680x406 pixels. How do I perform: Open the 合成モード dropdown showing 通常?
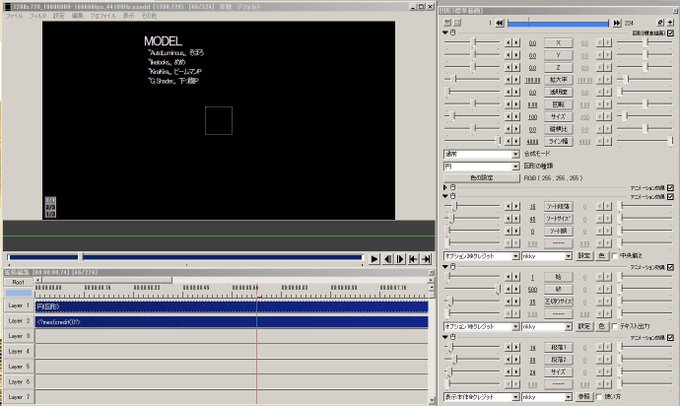point(481,154)
